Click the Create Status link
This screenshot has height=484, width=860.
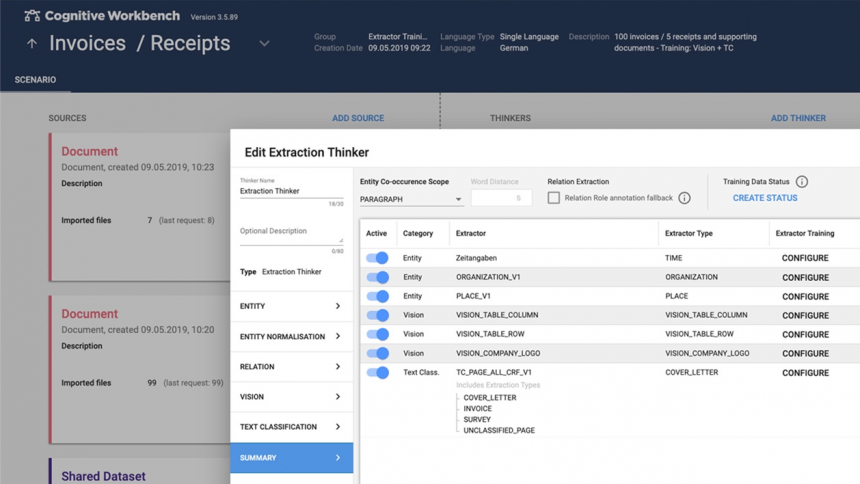pos(765,198)
